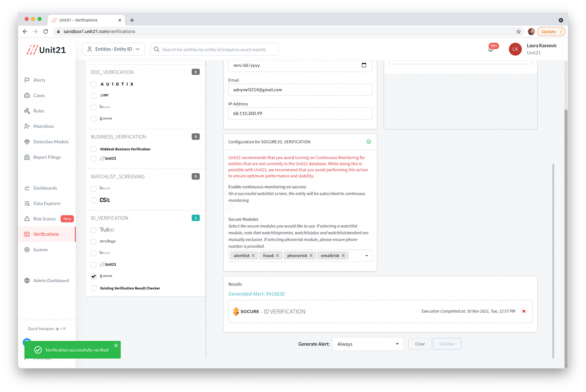Remove the Socure ID Verification result
586x392 pixels.
(524, 311)
